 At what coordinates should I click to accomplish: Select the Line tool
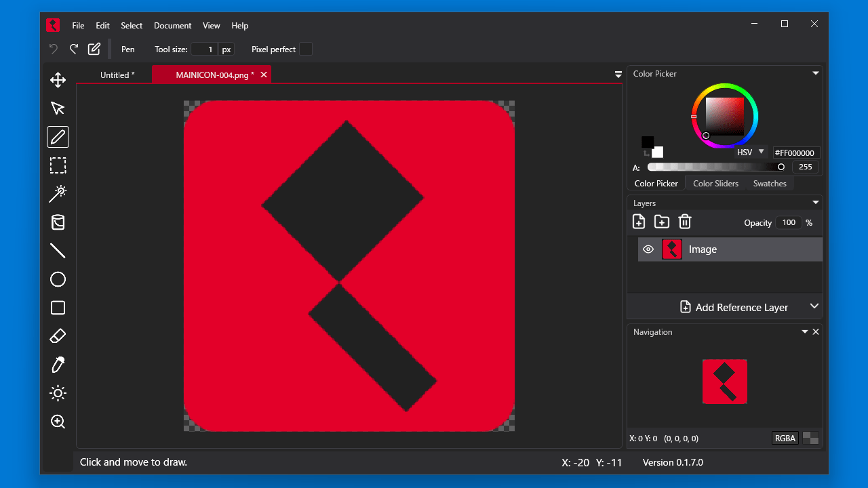coord(58,251)
